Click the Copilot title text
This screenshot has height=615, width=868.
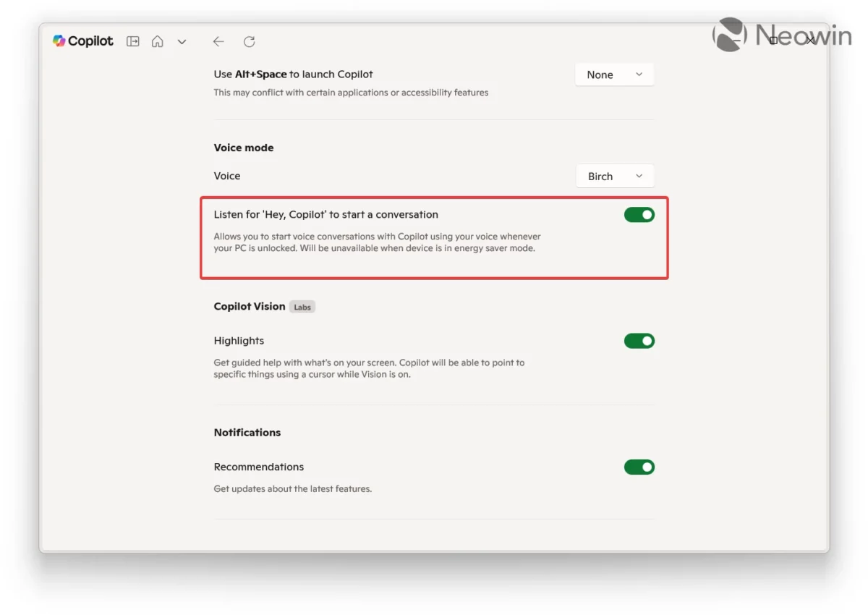(x=90, y=41)
